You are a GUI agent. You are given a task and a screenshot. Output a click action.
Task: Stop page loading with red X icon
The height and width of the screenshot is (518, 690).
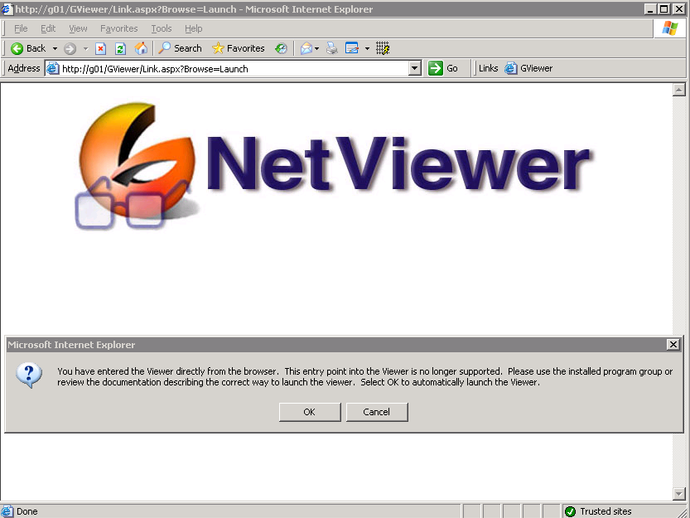[x=101, y=48]
